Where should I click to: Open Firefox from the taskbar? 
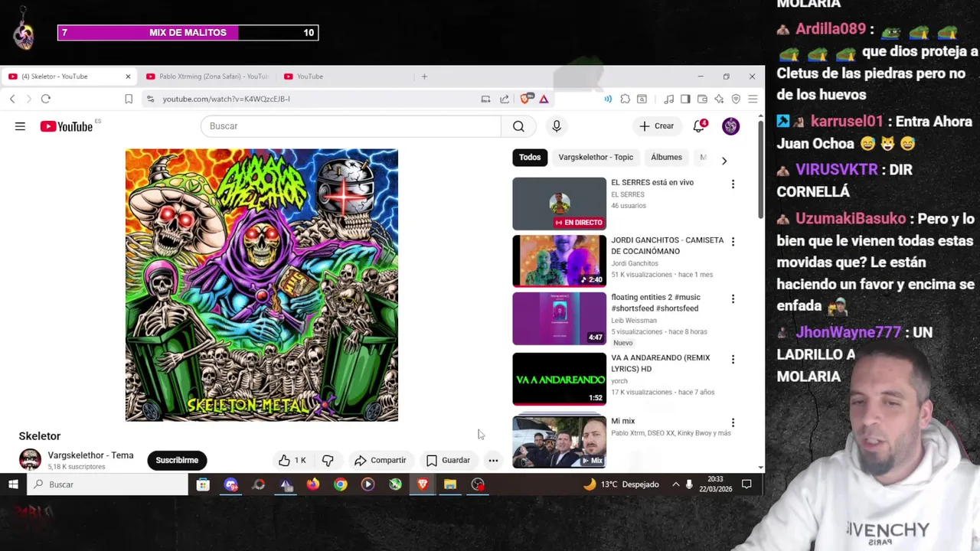[313, 484]
